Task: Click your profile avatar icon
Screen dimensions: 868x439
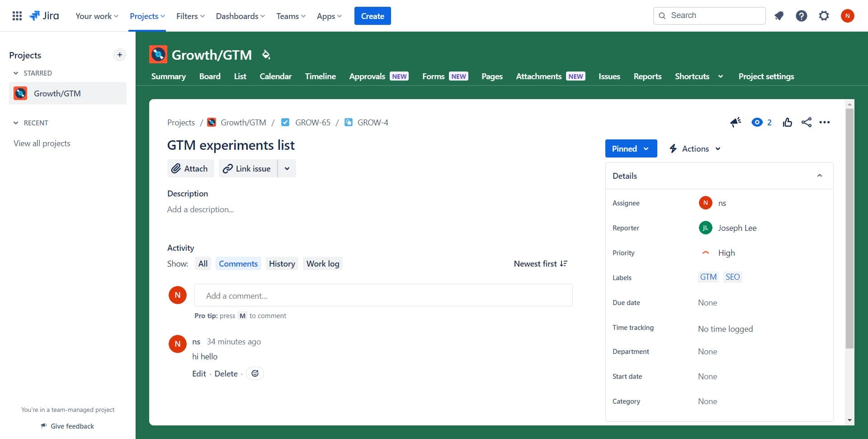Action: tap(848, 15)
